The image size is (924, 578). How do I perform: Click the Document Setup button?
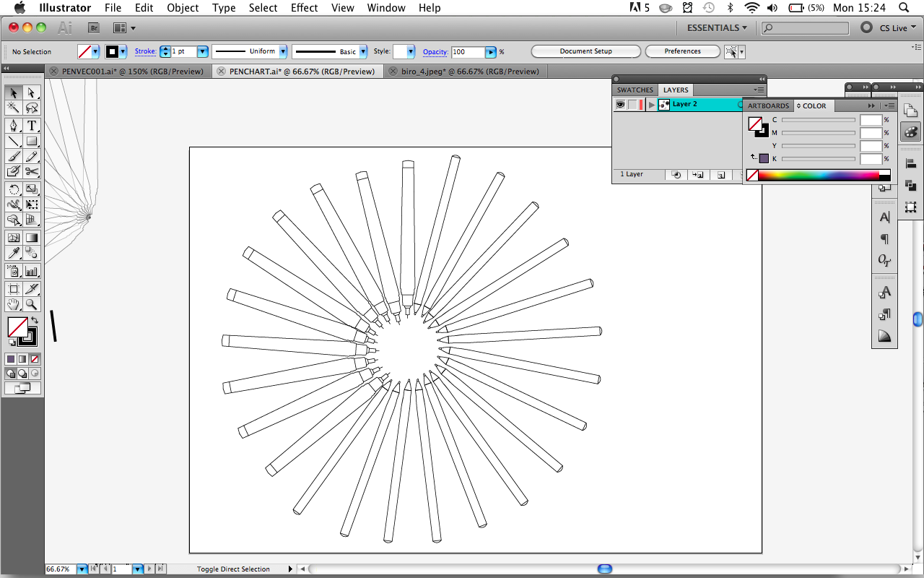click(x=585, y=51)
